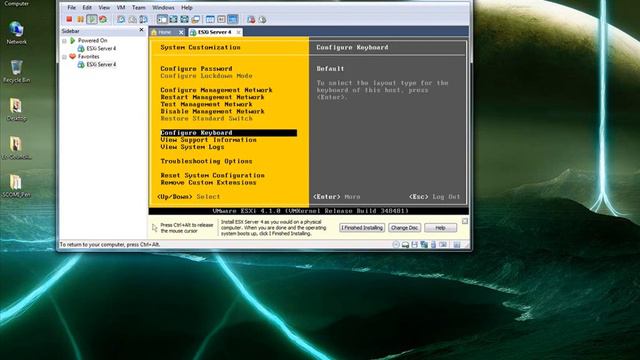Open the VM menu
The image size is (640, 360).
pyautogui.click(x=121, y=7)
